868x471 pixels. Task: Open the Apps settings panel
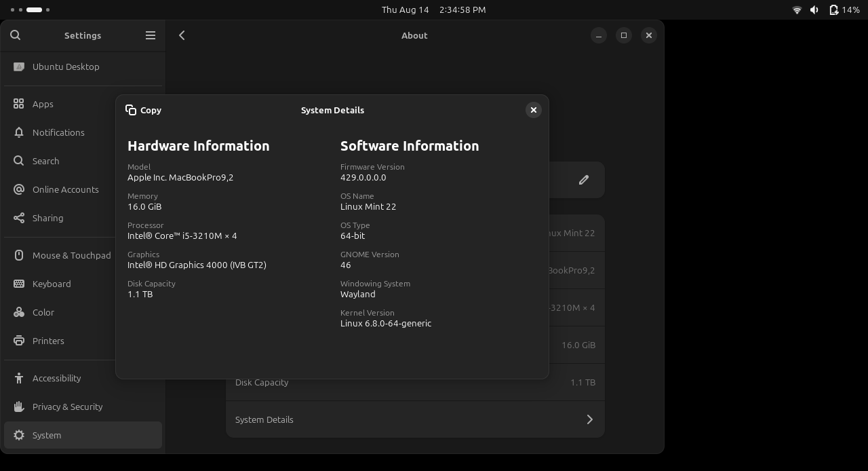[x=43, y=104]
